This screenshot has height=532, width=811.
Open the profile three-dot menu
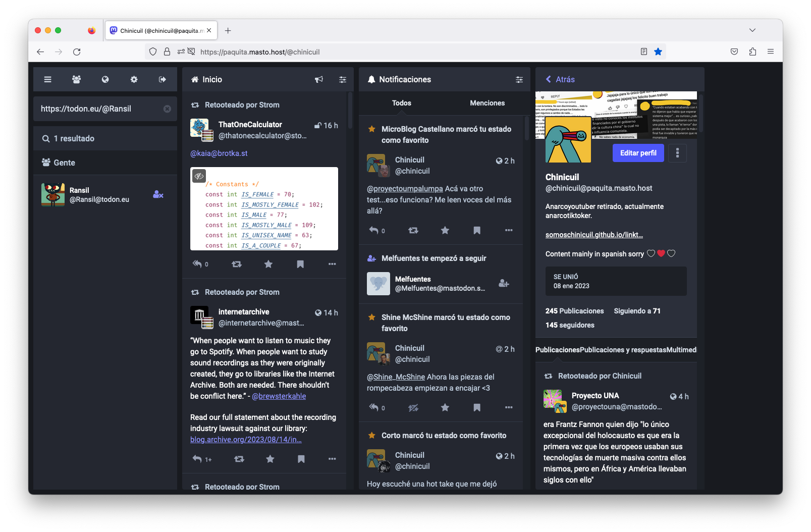tap(677, 153)
